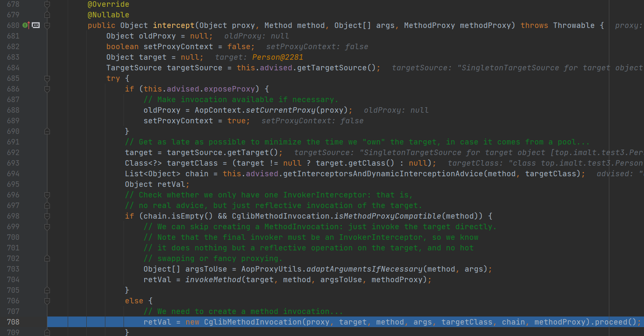The height and width of the screenshot is (336, 644).
Task: Click the adaptArgumentsIfNecessary method call
Action: tap(364, 269)
